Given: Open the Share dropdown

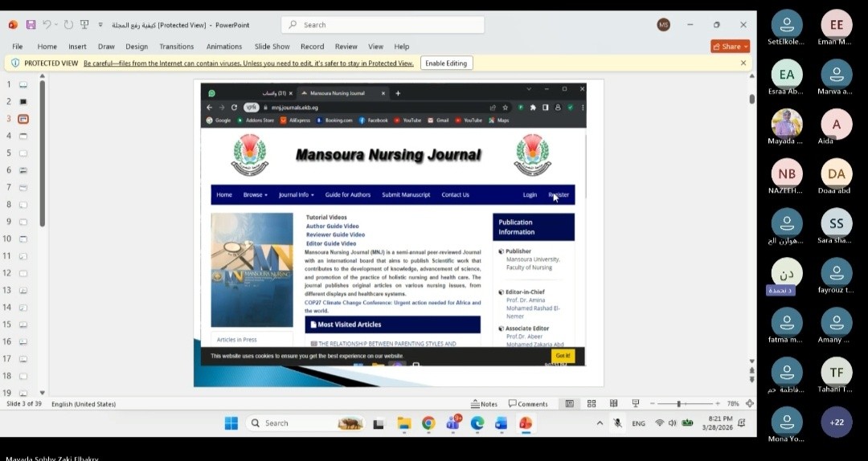Looking at the screenshot, I should [730, 47].
